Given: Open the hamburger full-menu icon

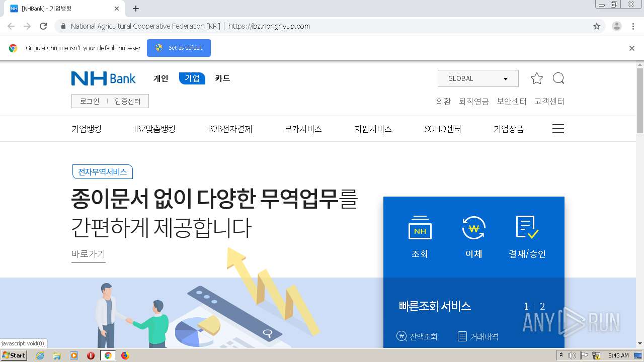Looking at the screenshot, I should point(558,129).
